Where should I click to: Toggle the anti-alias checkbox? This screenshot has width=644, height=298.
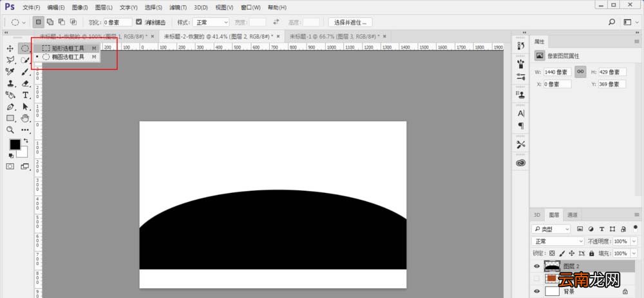(x=139, y=22)
